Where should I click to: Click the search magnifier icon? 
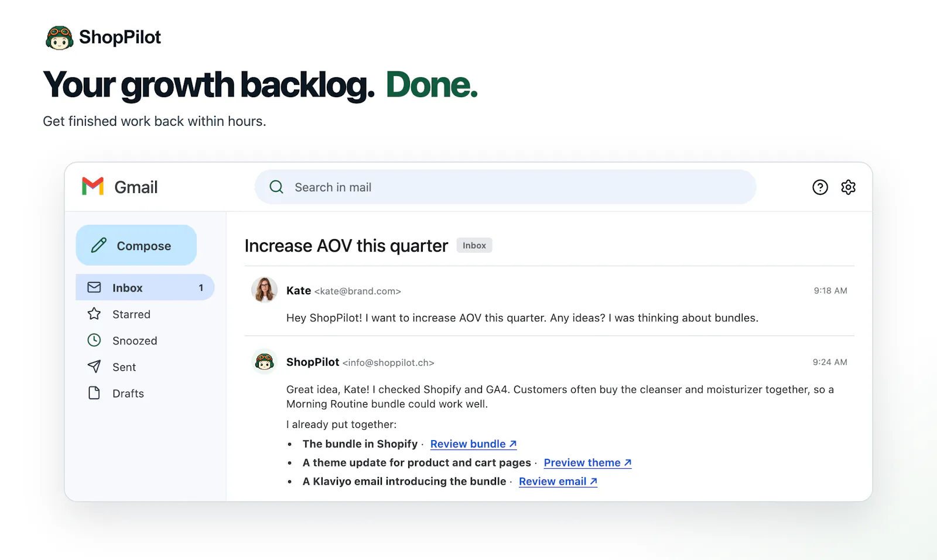[276, 187]
